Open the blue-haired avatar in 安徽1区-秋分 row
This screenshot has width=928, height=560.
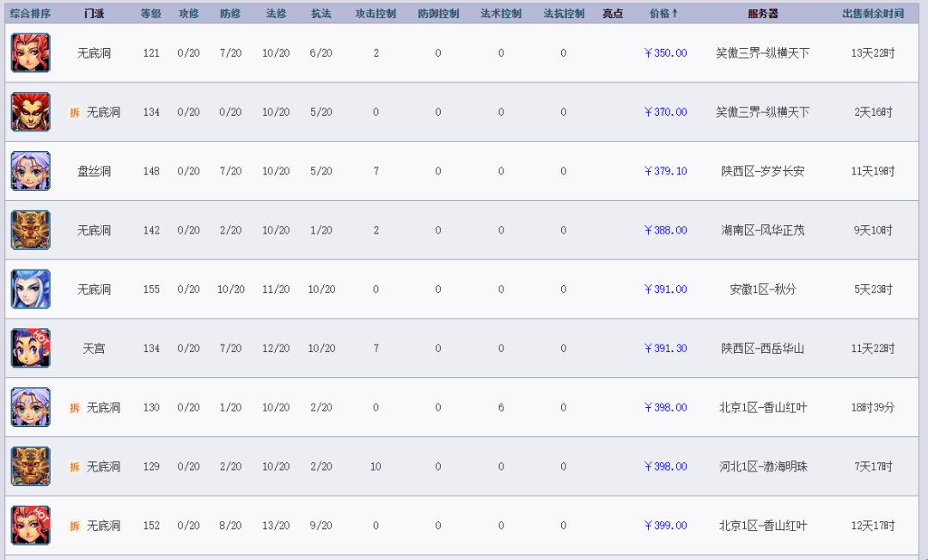point(31,289)
